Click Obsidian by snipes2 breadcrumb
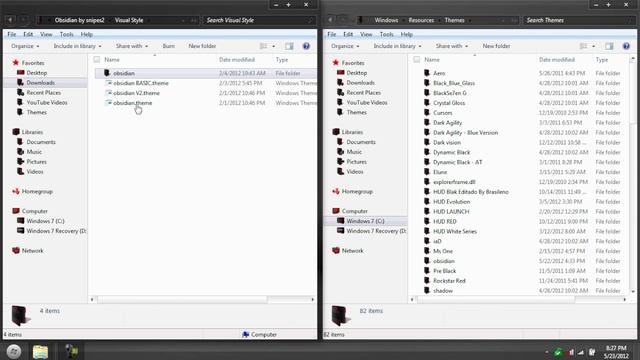The height and width of the screenshot is (360, 640). [80, 20]
